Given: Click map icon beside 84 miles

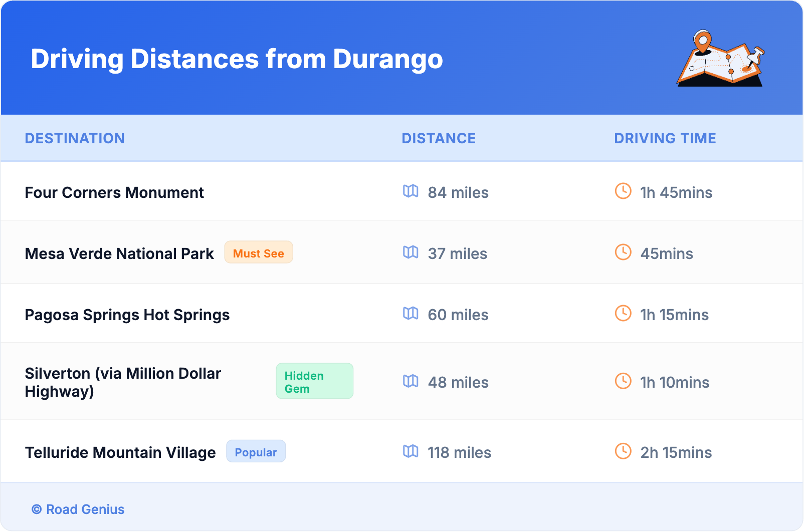Looking at the screenshot, I should point(411,191).
